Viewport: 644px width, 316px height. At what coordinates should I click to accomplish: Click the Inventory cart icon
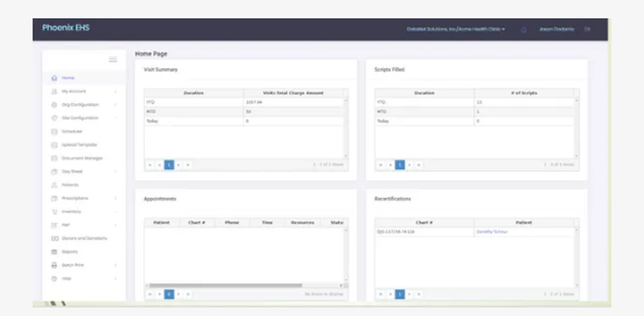(54, 212)
